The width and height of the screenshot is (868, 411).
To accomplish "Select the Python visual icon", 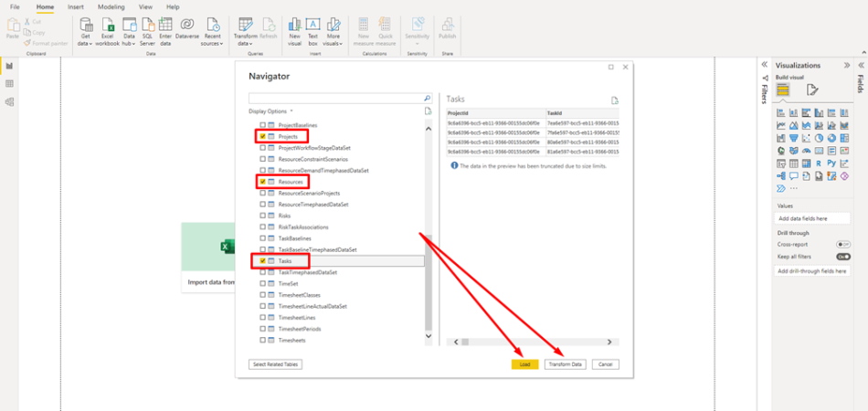I will [x=831, y=163].
